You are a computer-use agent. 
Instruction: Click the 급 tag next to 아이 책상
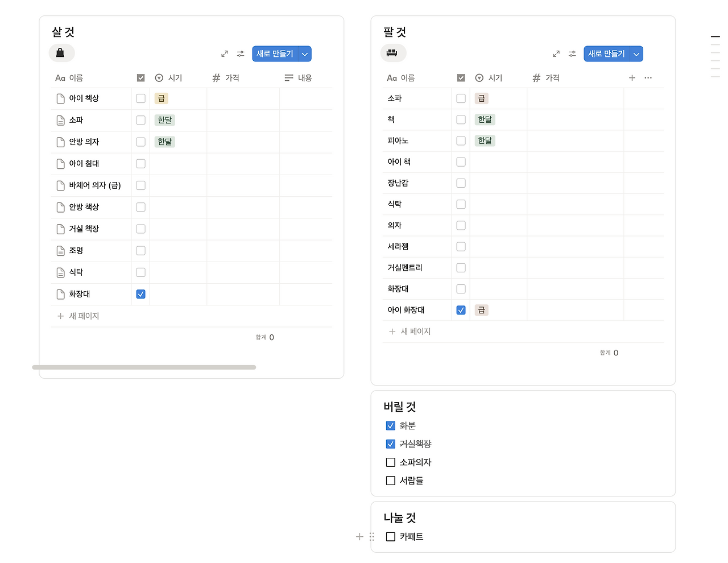point(161,98)
